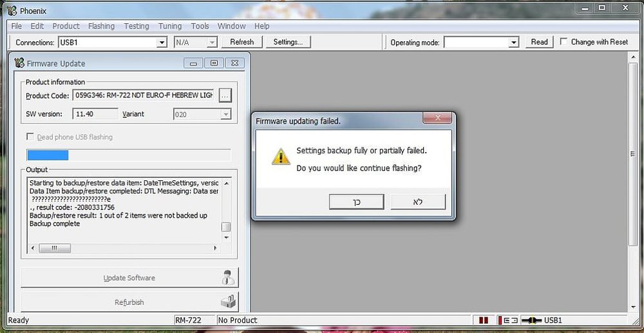Image resolution: width=644 pixels, height=333 pixels.
Task: Click the blue firmware progress bar
Action: 48,155
